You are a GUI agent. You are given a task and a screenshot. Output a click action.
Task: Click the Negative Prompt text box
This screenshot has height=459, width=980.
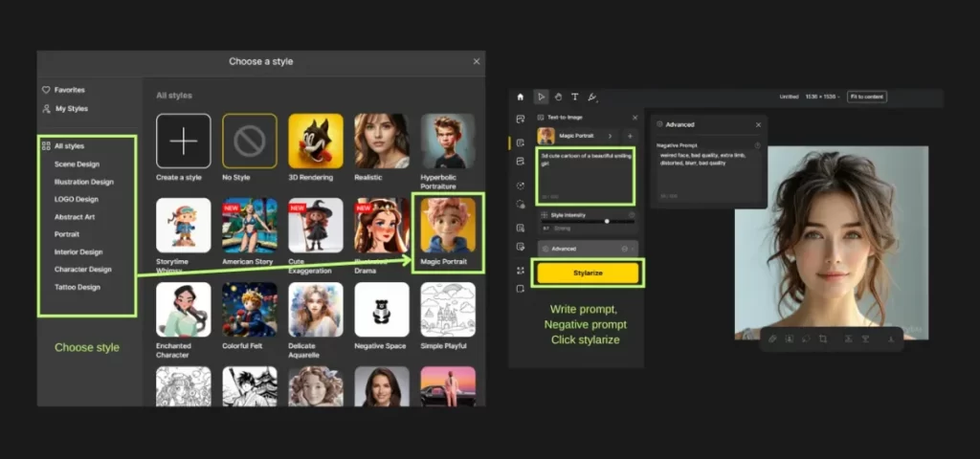point(707,176)
